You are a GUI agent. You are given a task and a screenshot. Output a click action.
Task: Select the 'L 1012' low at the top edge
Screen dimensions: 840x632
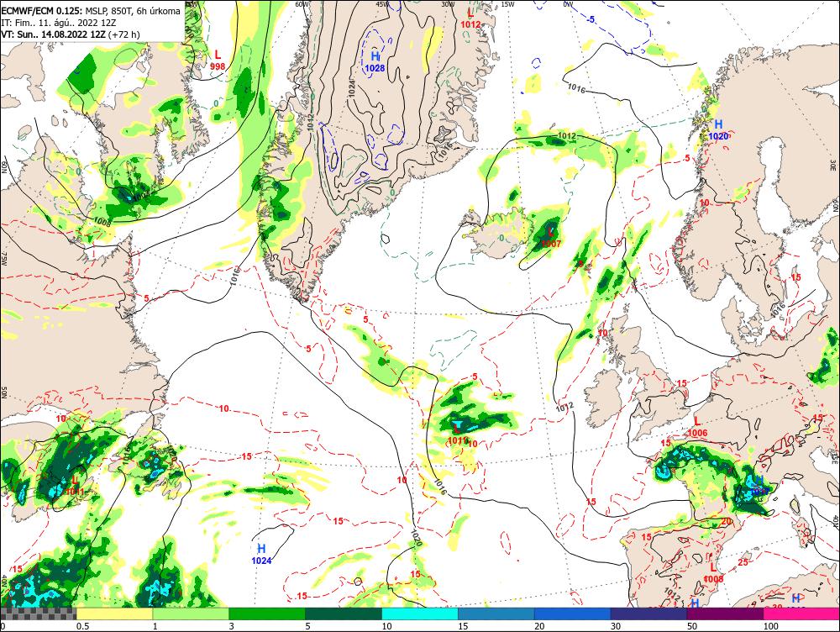(470, 18)
